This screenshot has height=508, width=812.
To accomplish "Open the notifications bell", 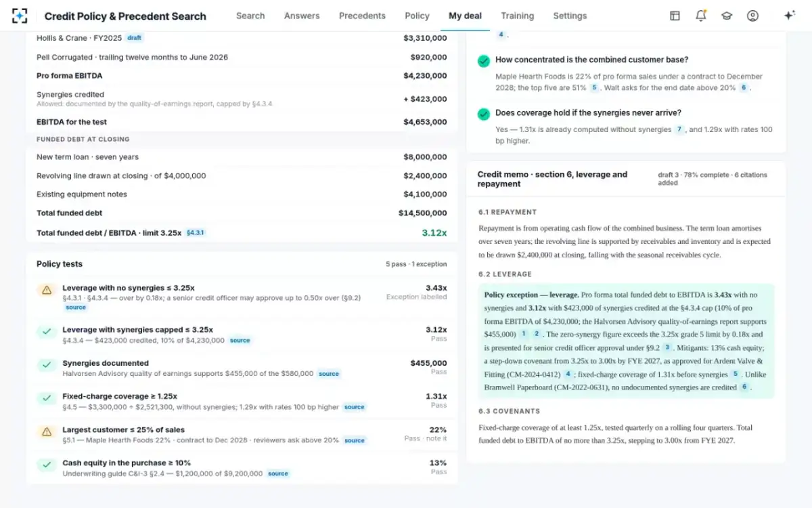I will click(701, 16).
